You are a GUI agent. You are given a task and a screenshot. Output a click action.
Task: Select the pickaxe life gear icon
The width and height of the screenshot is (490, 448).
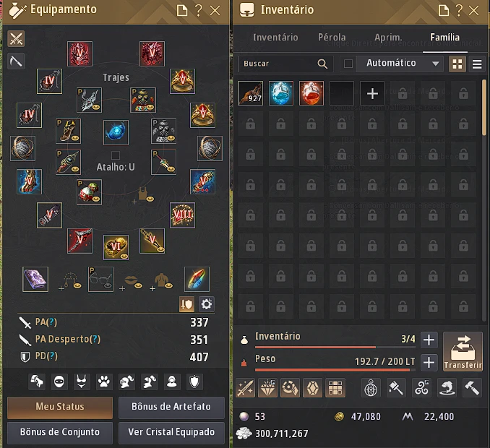[x=16, y=61]
